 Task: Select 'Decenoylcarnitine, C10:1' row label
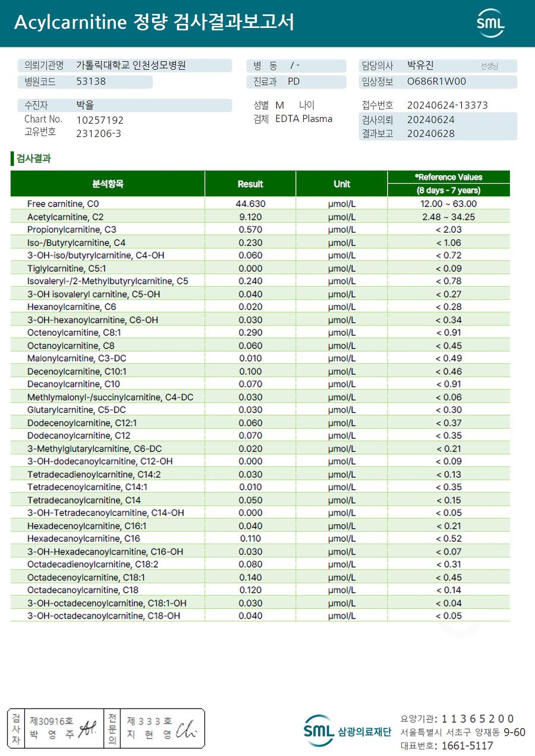pos(77,371)
